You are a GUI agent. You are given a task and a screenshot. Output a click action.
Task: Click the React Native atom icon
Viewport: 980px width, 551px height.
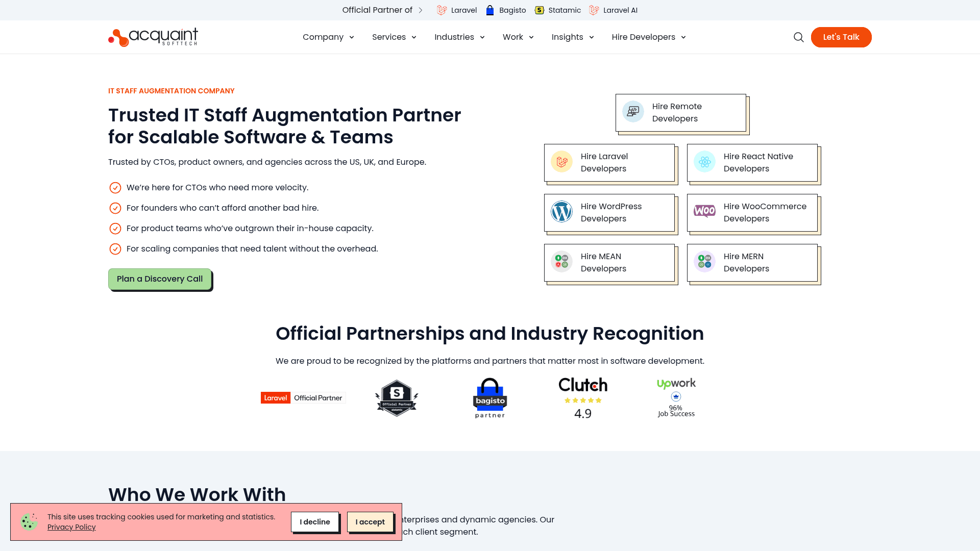coord(704,162)
